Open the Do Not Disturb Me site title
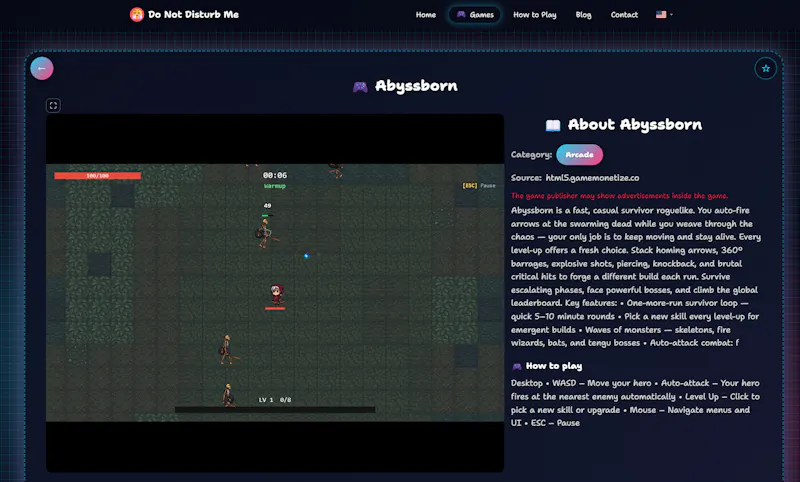 point(193,14)
